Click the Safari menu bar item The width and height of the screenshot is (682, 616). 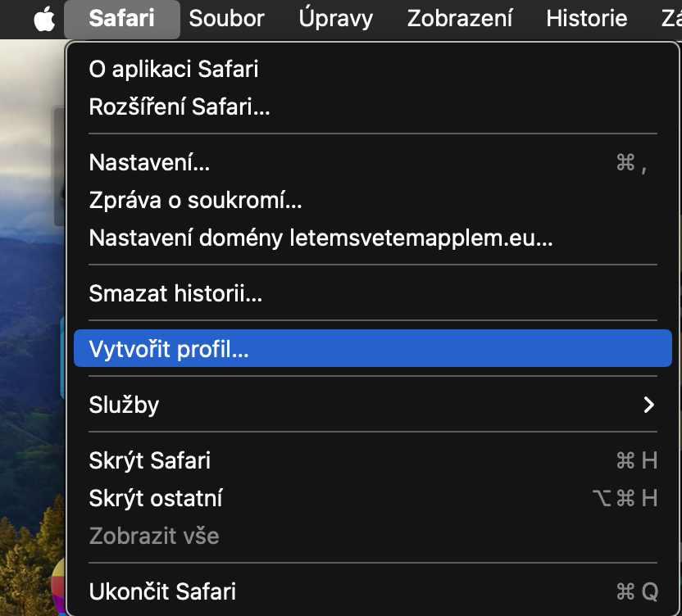(x=121, y=19)
